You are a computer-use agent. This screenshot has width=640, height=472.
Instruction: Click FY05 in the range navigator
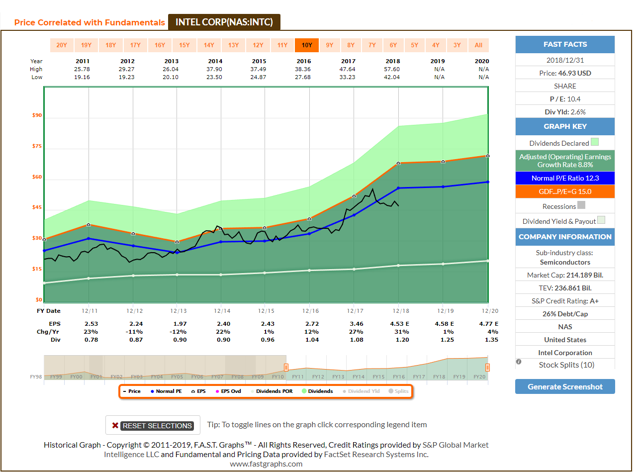(x=177, y=376)
